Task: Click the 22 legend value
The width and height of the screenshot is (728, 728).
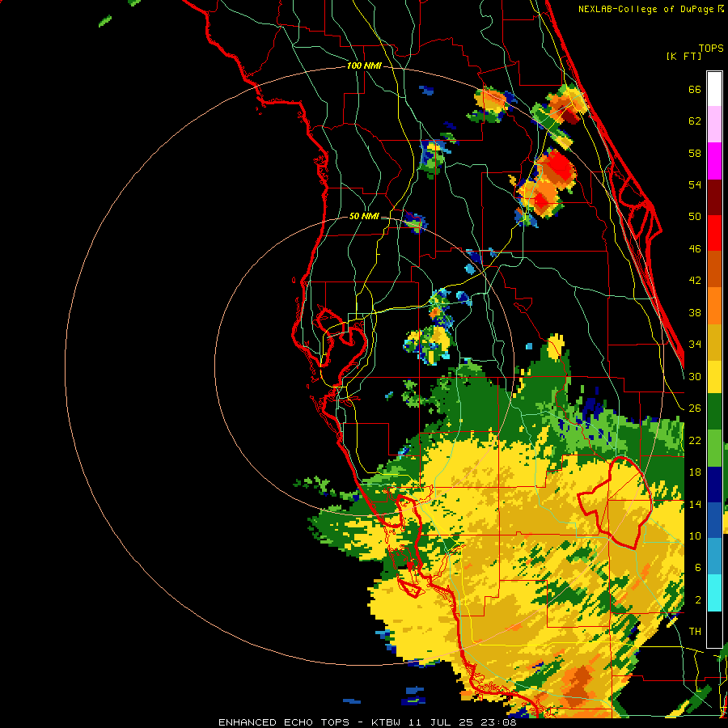Action: click(695, 440)
